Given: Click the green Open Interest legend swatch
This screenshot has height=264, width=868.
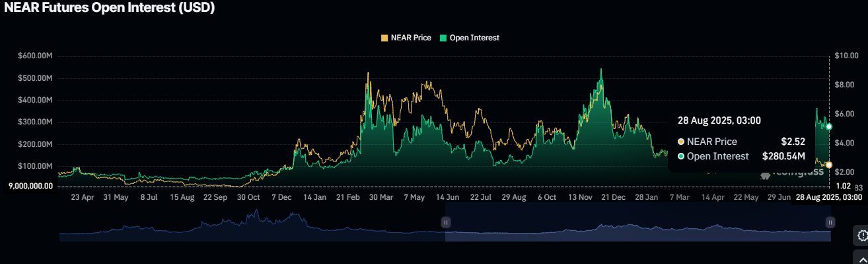Looking at the screenshot, I should (x=443, y=38).
